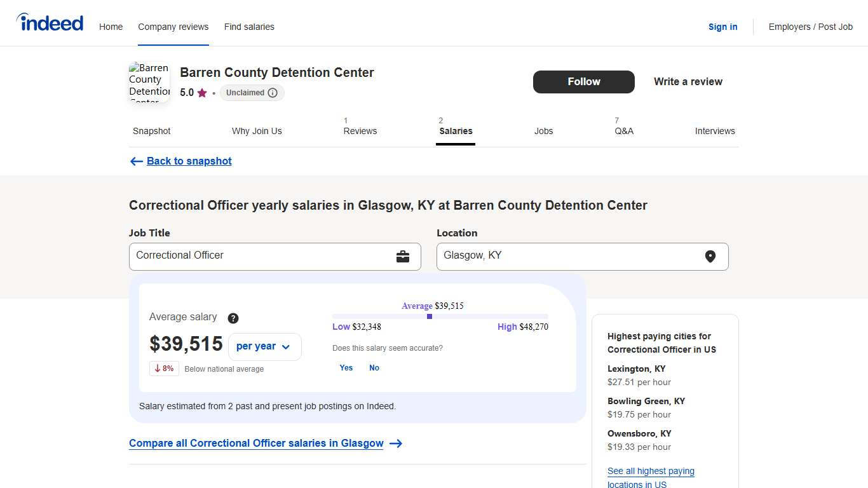This screenshot has width=868, height=488.
Task: Click the location pin icon in Location field
Action: (x=710, y=256)
